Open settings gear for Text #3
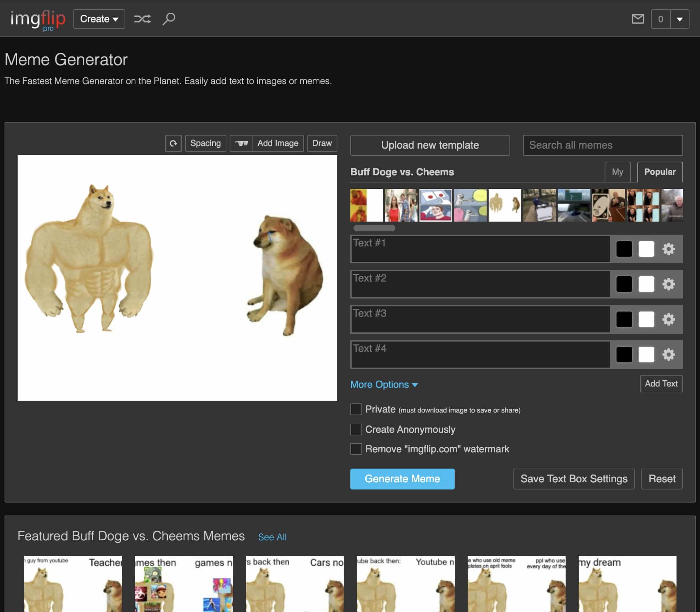This screenshot has width=700, height=612. [668, 319]
